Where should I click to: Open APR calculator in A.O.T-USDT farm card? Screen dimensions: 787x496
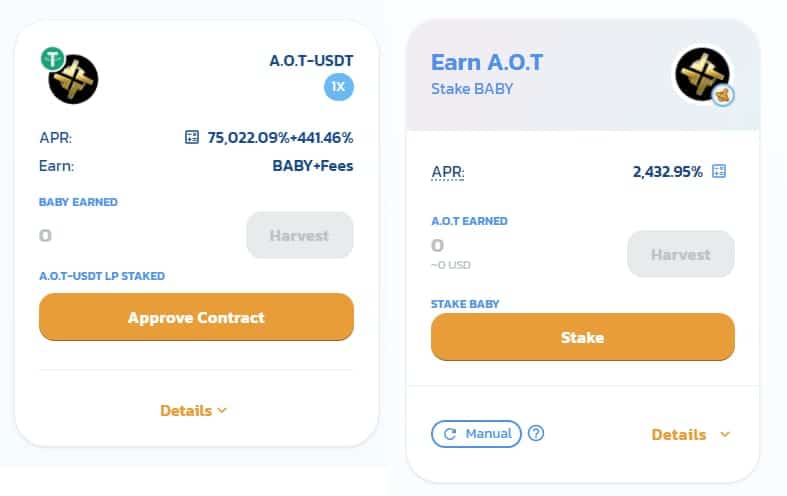[x=192, y=137]
